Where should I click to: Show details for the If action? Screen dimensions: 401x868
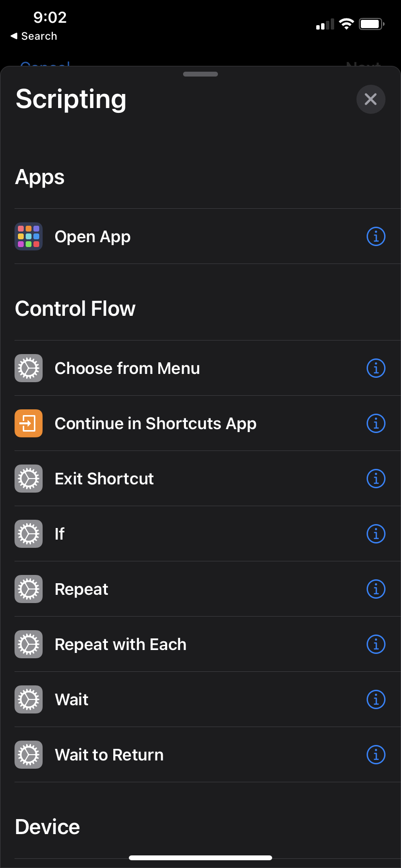[376, 534]
